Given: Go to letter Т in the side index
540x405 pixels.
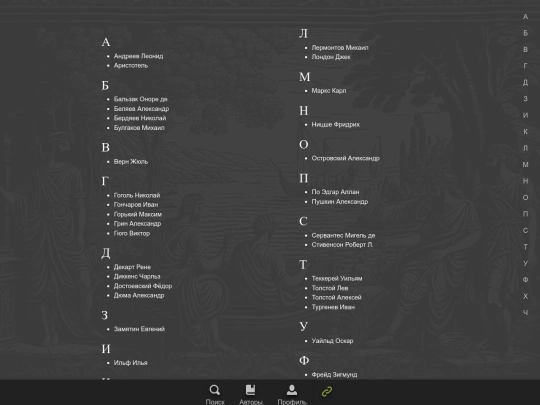Looking at the screenshot, I should 525,247.
